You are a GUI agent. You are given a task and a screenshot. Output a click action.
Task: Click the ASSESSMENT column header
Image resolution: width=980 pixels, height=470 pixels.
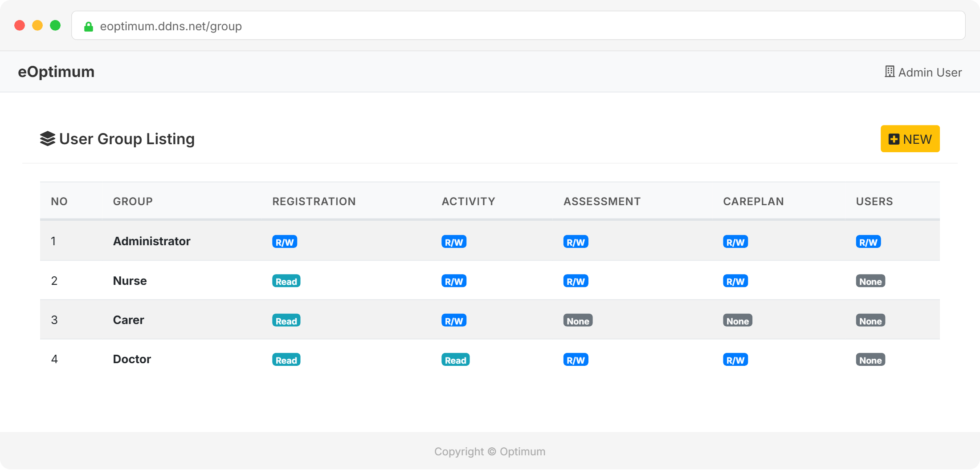pyautogui.click(x=602, y=202)
